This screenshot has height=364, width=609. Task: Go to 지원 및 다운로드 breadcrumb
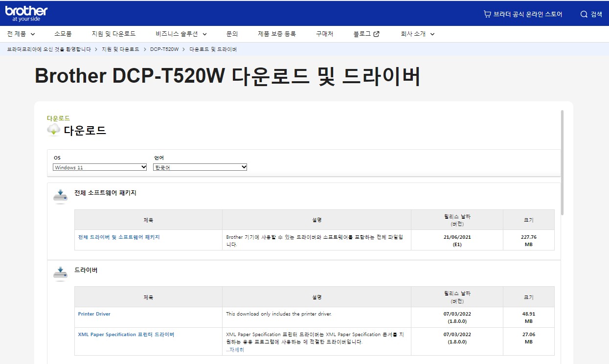point(120,49)
